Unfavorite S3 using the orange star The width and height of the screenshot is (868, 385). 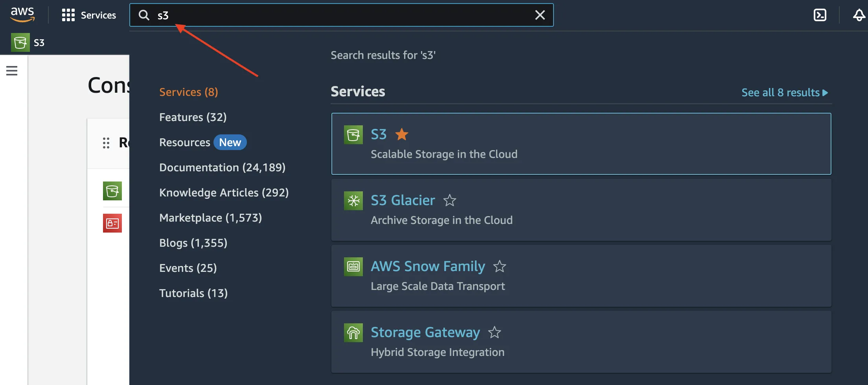point(401,134)
